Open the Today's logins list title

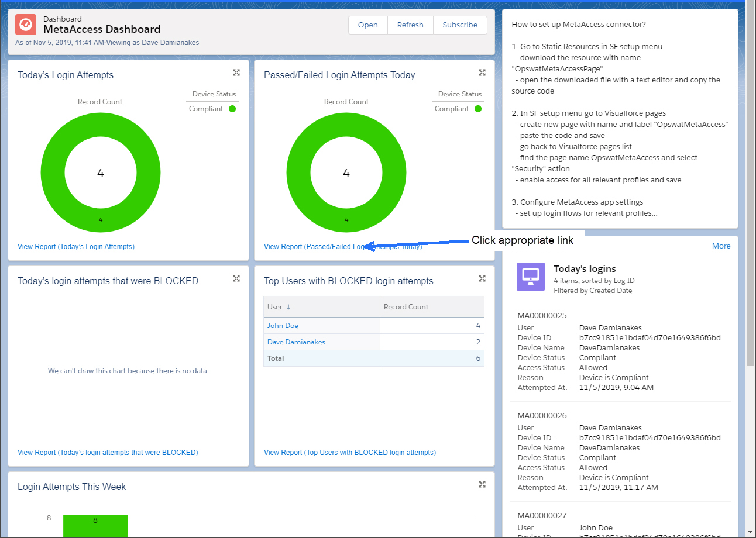click(585, 269)
